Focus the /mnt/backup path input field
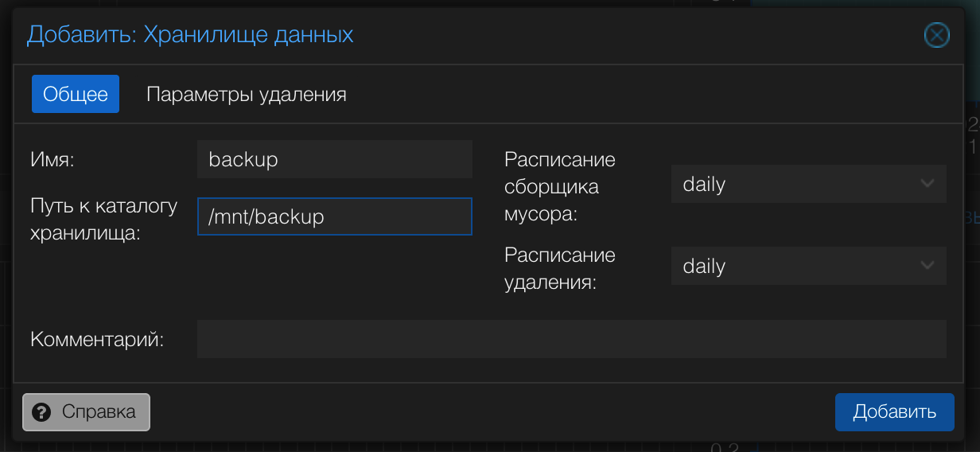This screenshot has width=980, height=452. pos(334,217)
